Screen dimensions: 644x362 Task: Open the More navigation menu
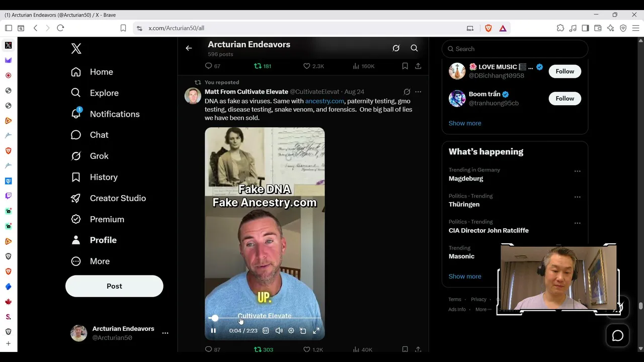(x=91, y=261)
